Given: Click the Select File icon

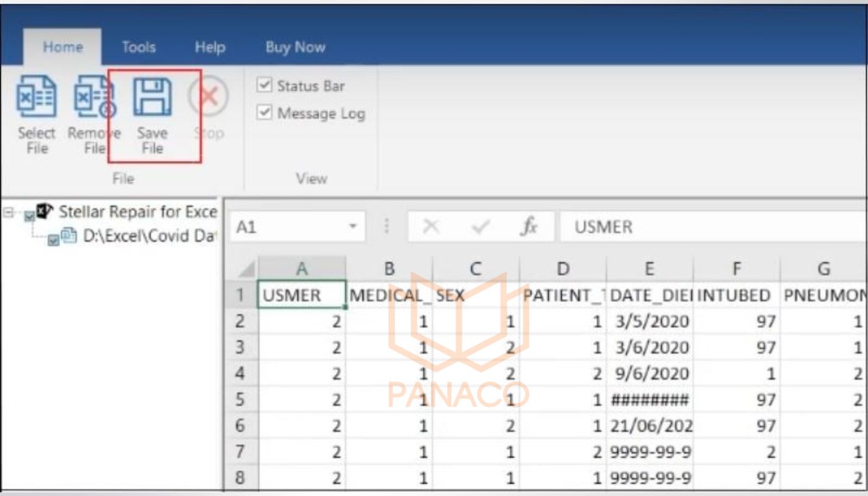Looking at the screenshot, I should [36, 97].
